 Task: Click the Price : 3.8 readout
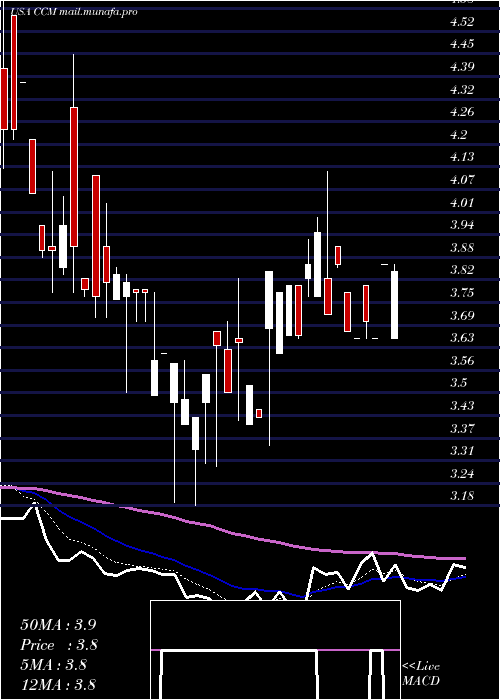(x=59, y=645)
